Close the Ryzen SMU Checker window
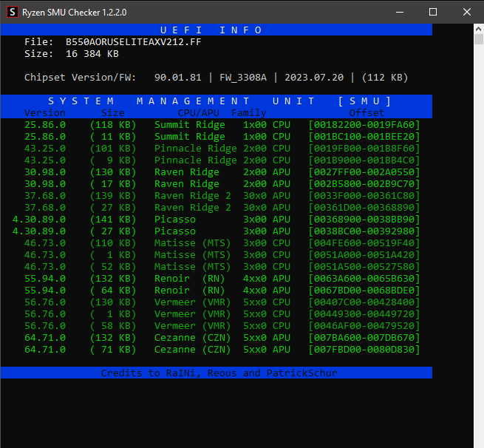 click(x=467, y=13)
